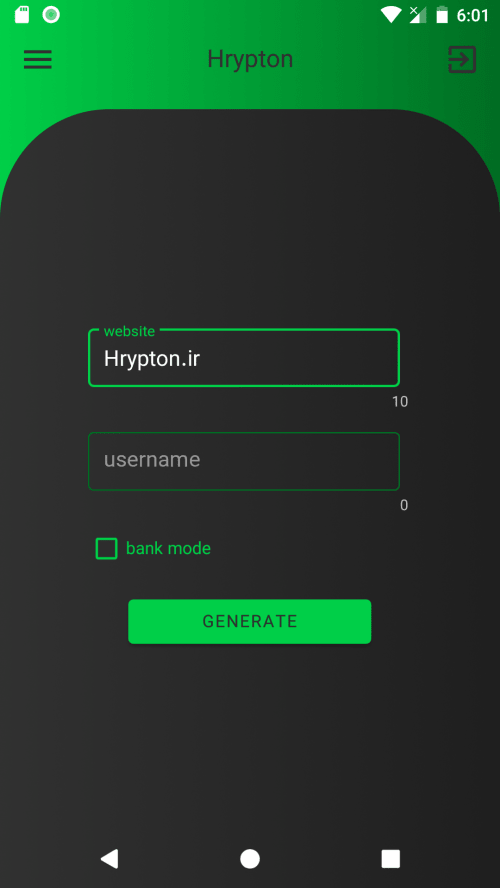Tap the logout exit icon

click(462, 59)
